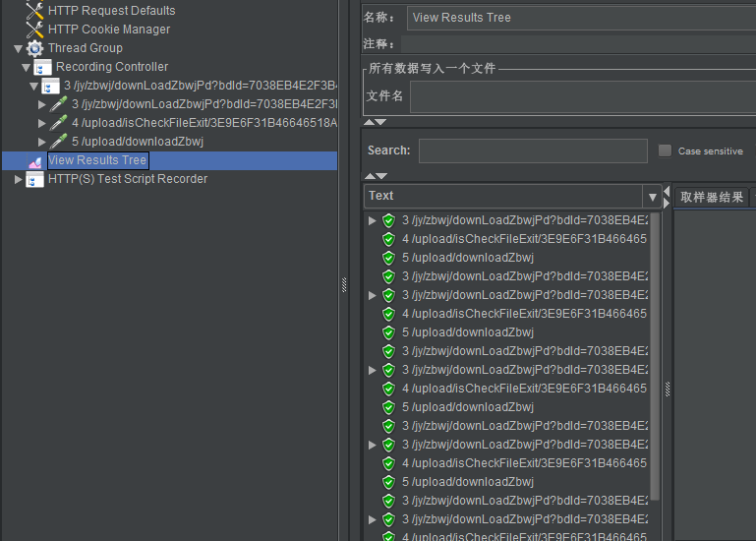Click green shield of topmost result row

(388, 220)
